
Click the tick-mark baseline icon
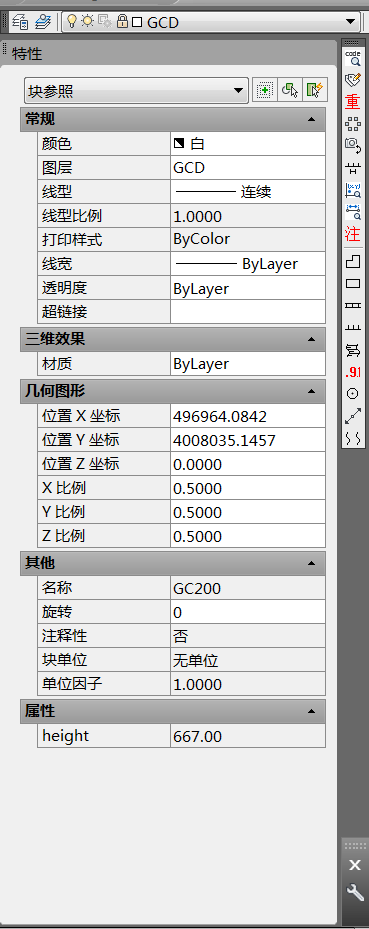(352, 328)
